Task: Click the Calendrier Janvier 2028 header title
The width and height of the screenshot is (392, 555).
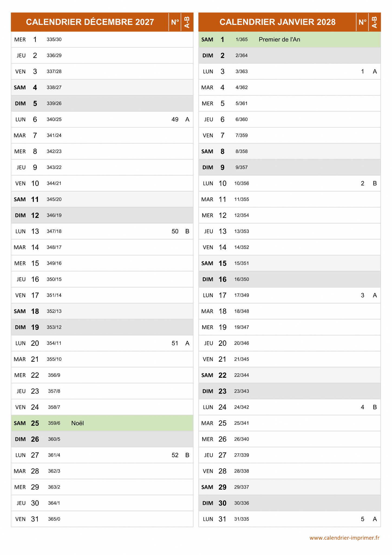Action: click(x=277, y=22)
